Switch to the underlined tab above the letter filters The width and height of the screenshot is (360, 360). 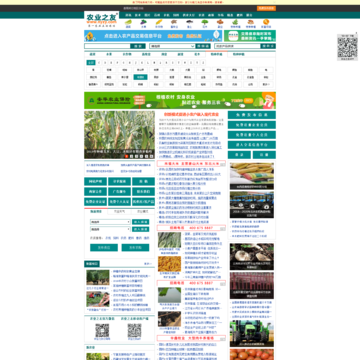[x=216, y=54]
